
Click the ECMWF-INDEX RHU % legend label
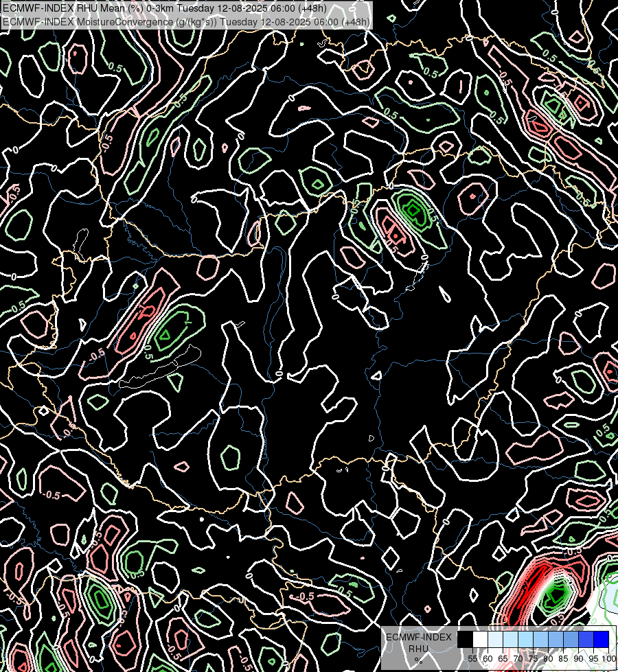coord(418,649)
